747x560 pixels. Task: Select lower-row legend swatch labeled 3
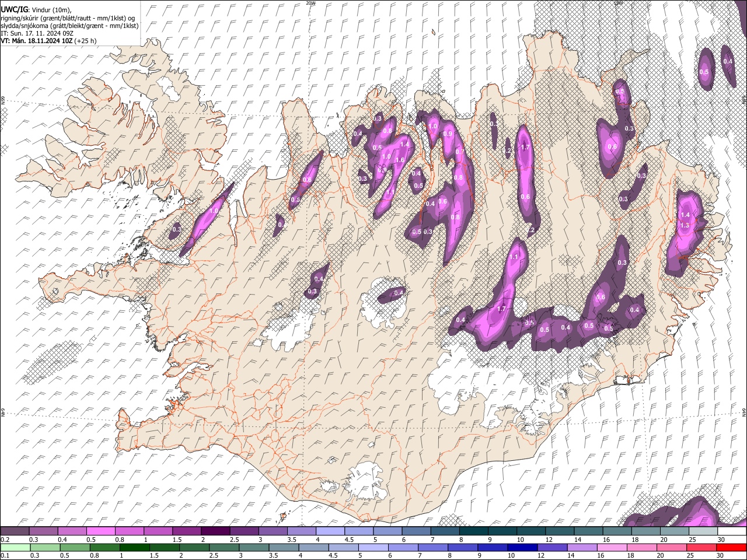pos(254,547)
